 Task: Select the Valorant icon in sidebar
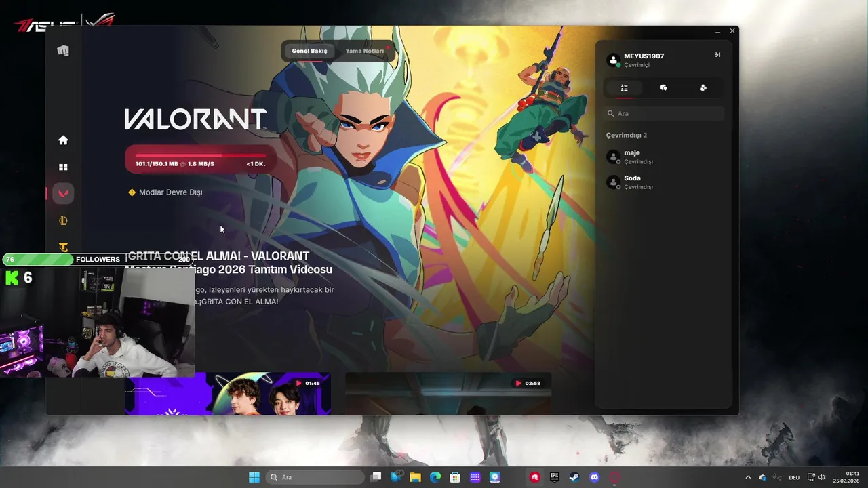(63, 193)
